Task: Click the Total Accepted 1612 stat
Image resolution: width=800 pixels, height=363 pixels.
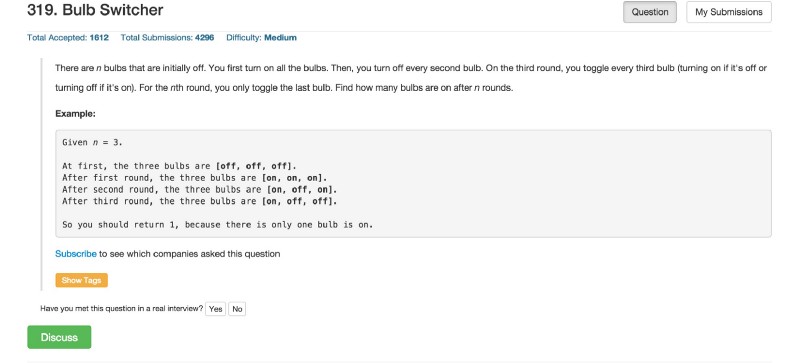Action: tap(68, 38)
